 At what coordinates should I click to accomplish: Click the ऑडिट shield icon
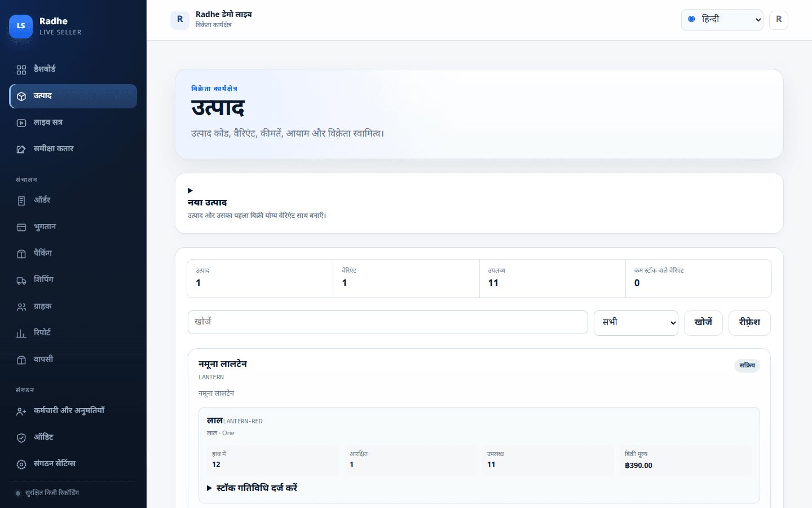tap(21, 437)
